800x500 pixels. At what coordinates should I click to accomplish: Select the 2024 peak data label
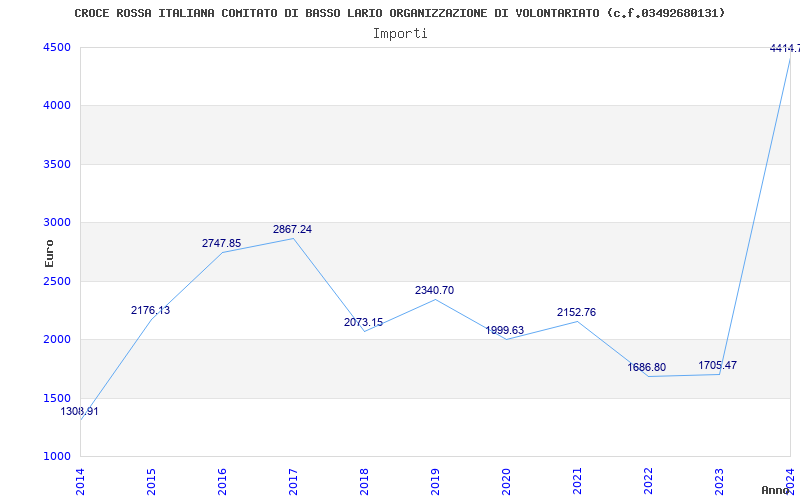785,48
